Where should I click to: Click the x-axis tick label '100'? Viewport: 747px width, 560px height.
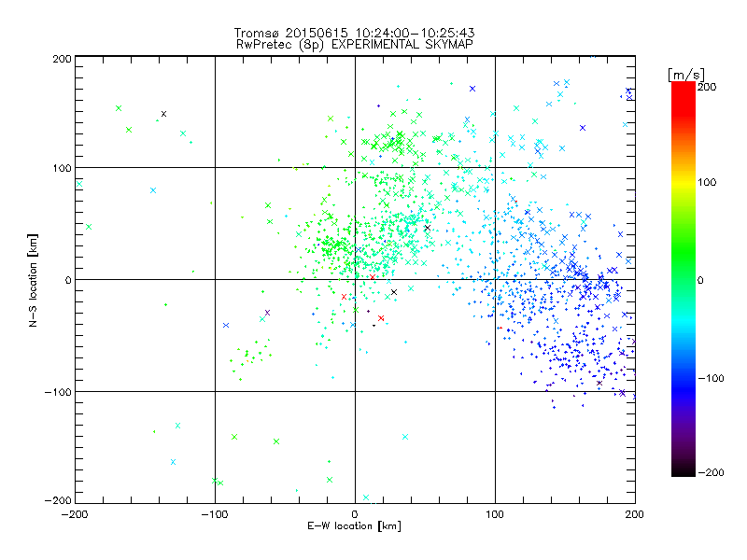(495, 514)
